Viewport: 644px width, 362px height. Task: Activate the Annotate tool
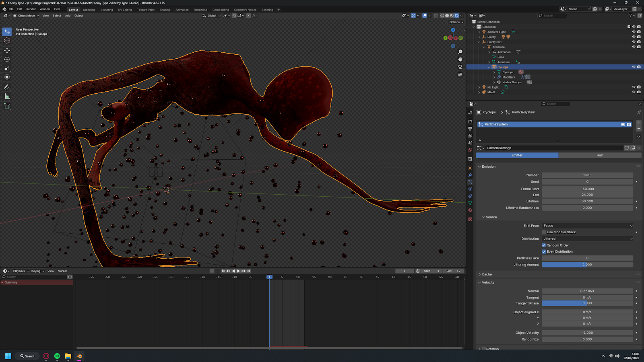click(7, 87)
